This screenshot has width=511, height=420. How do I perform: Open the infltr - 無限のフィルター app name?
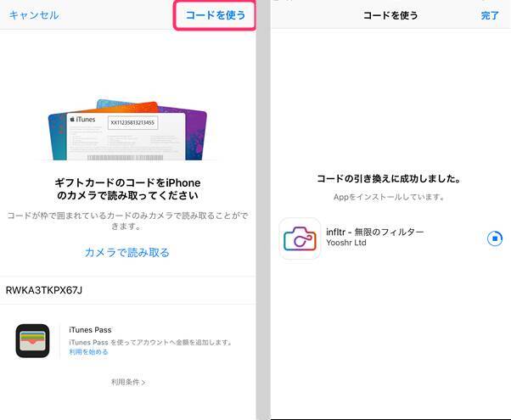[x=374, y=232]
